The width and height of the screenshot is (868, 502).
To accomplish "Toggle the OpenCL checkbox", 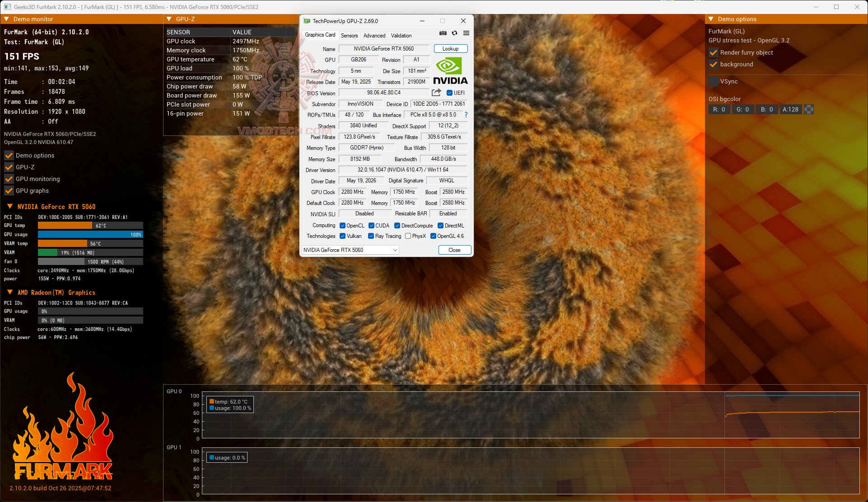I will tap(342, 226).
